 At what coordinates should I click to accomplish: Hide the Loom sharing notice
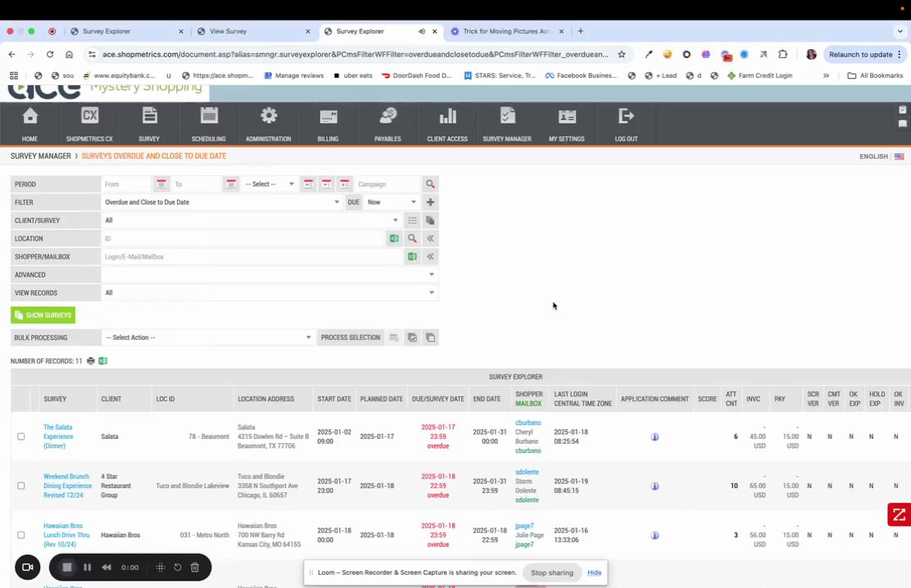pos(594,572)
